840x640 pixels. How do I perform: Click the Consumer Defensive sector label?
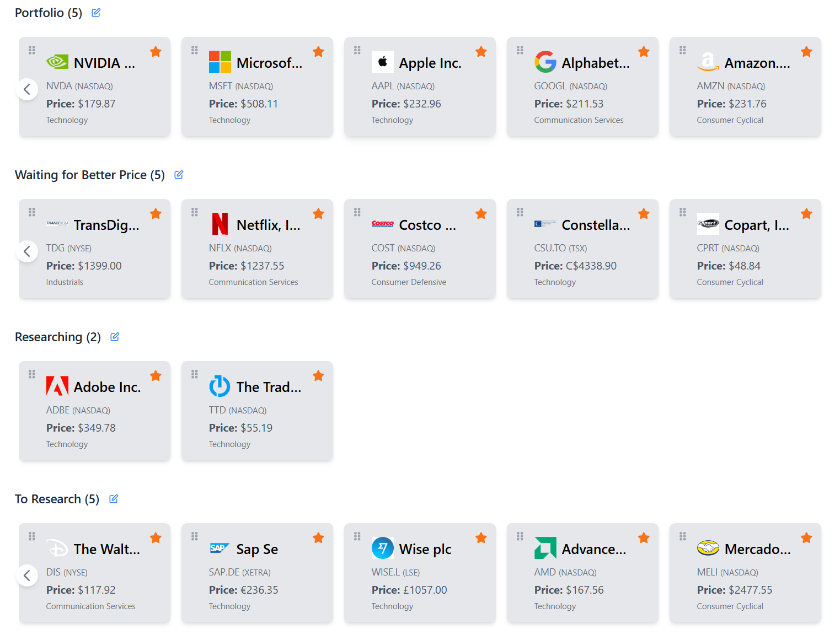pos(409,282)
